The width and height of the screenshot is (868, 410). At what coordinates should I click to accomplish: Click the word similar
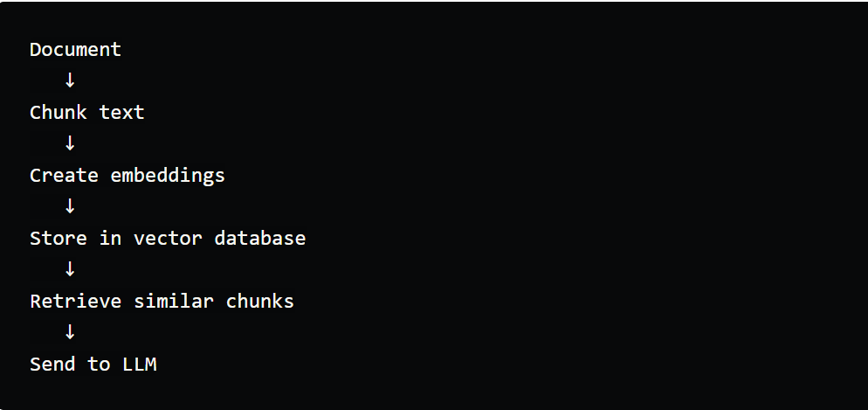174,302
